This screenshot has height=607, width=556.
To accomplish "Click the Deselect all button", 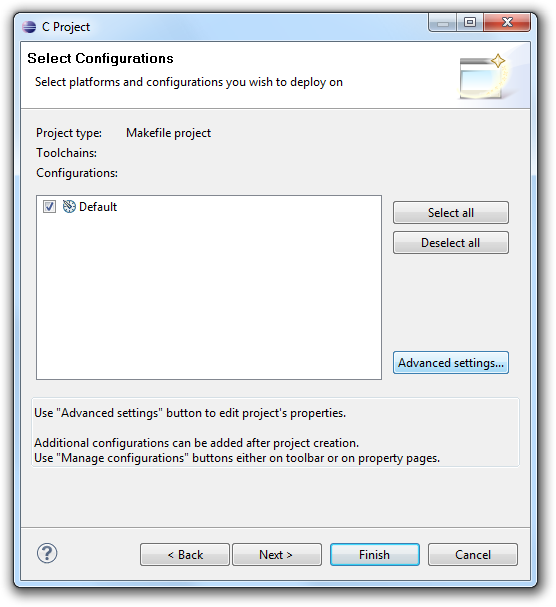I will (x=451, y=243).
